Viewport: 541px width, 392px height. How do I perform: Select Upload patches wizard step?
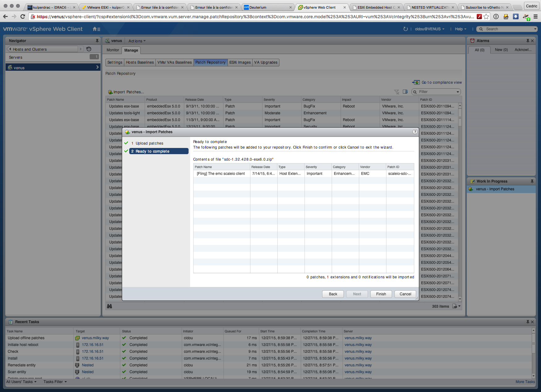(x=149, y=143)
